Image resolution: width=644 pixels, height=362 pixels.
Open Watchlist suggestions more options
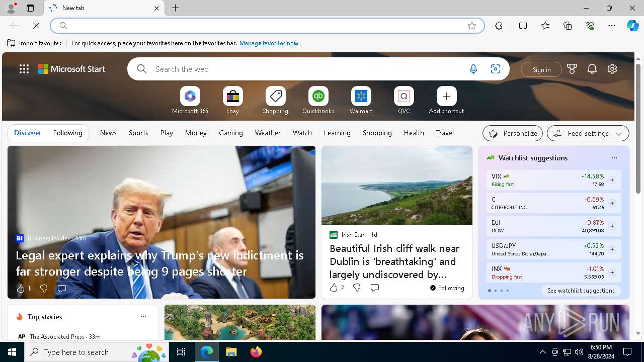click(614, 158)
